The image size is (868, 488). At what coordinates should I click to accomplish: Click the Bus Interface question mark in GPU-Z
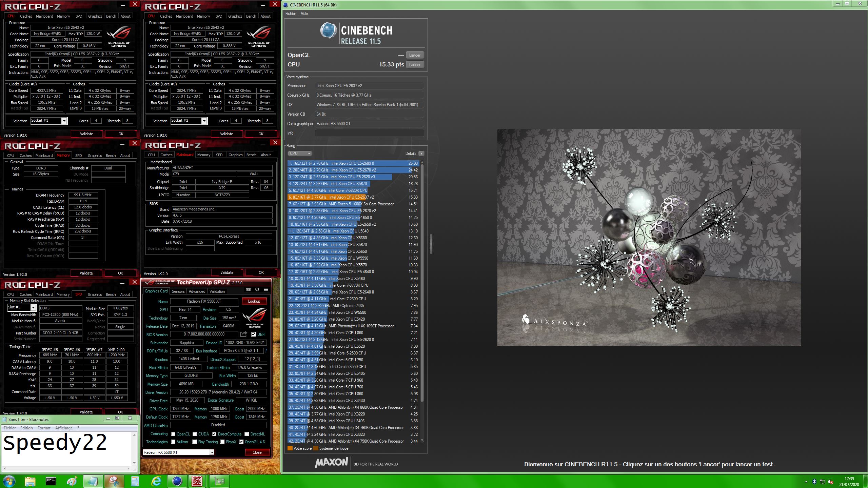[x=266, y=351]
